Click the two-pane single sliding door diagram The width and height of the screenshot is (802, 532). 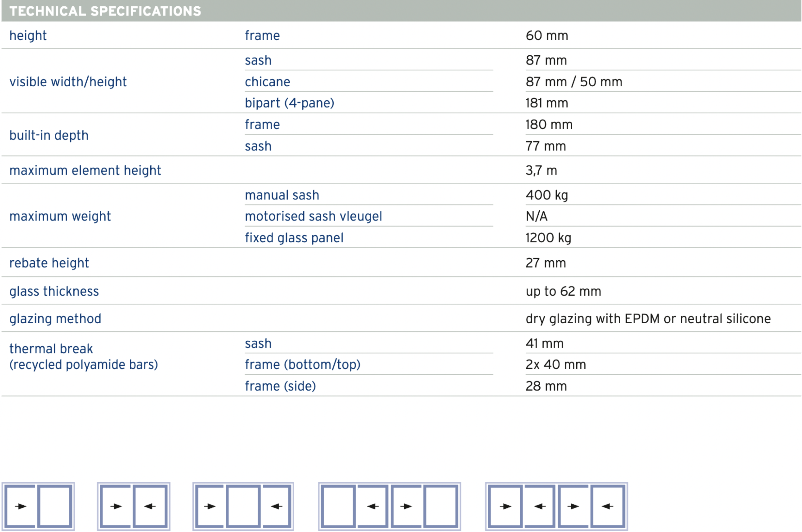[x=38, y=506]
